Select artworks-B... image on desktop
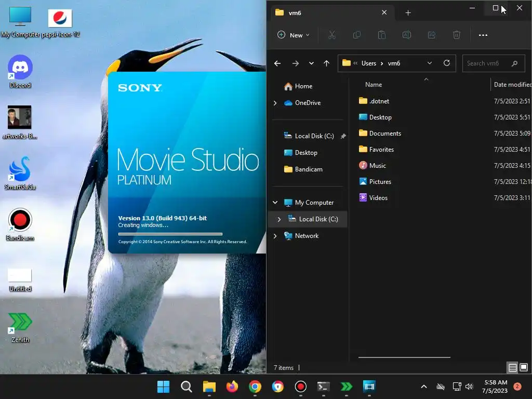The height and width of the screenshot is (399, 532). (20, 122)
